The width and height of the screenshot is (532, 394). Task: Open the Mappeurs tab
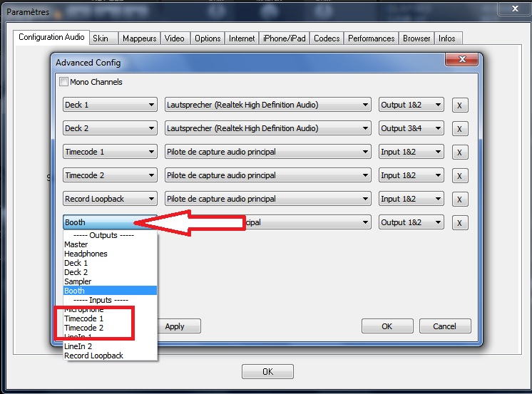tap(140, 38)
